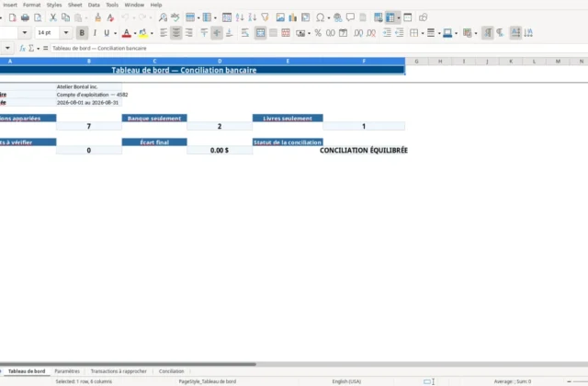Click the Format as Percent icon

point(318,33)
